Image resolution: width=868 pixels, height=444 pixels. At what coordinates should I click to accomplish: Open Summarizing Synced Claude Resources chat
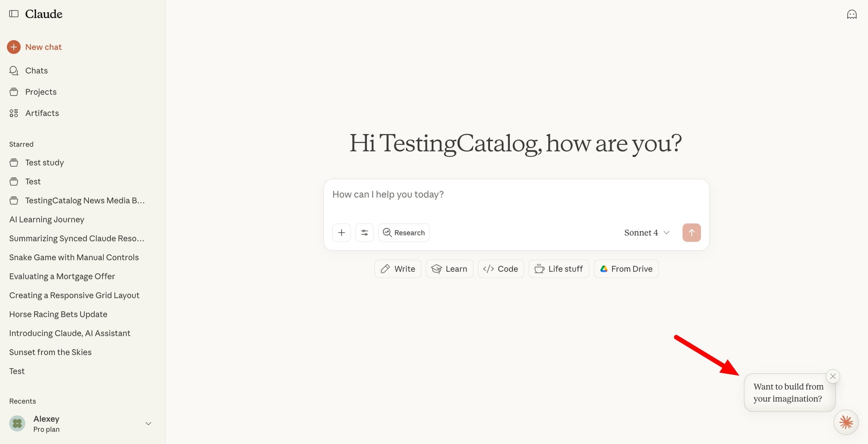pyautogui.click(x=77, y=239)
